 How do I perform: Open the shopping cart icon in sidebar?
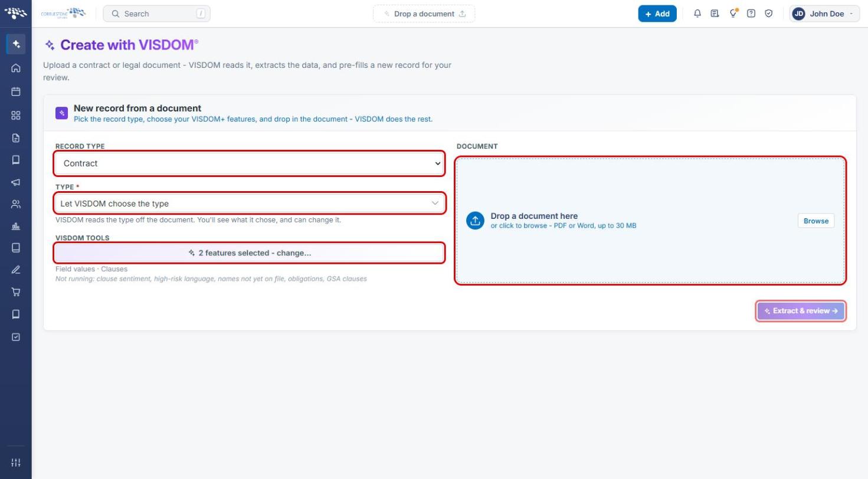[x=16, y=291]
